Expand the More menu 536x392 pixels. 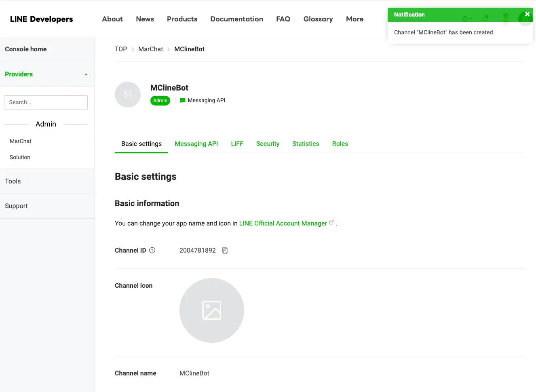tap(355, 19)
